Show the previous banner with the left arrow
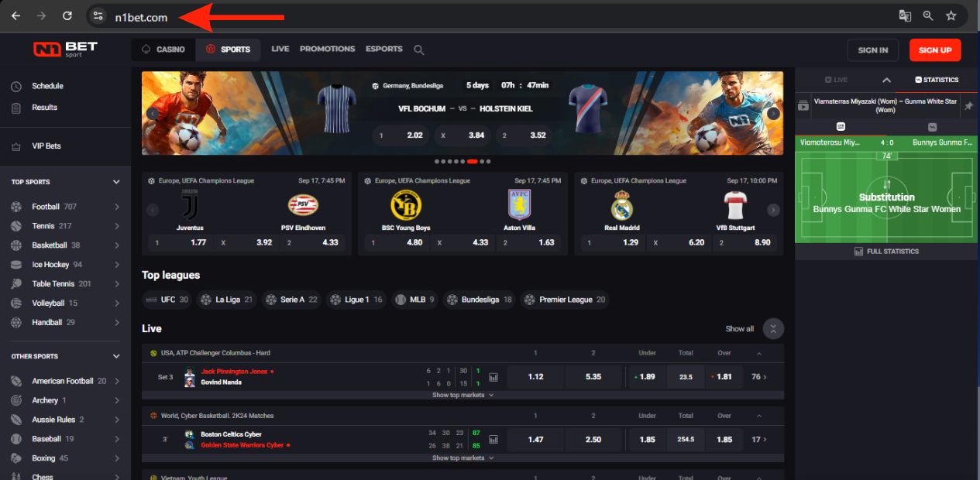This screenshot has height=480, width=980. (153, 114)
